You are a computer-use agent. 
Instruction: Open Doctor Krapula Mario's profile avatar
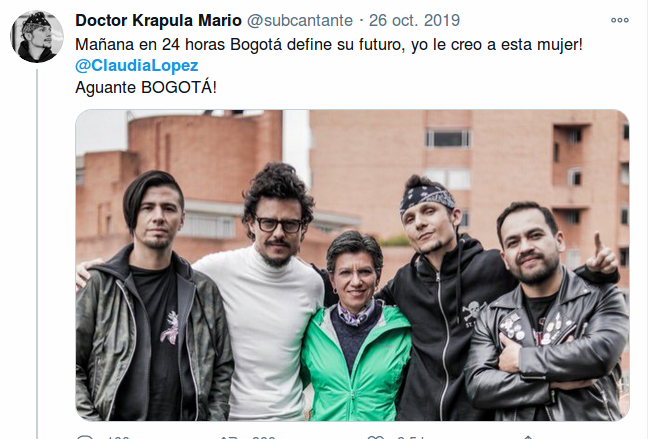[37, 37]
